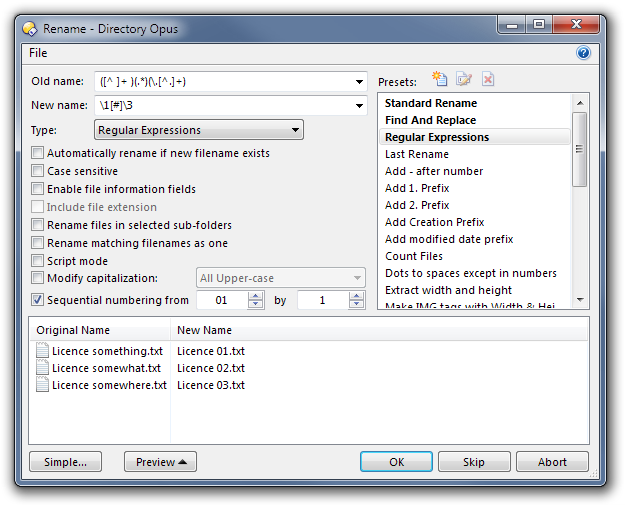Open the Type dropdown set to Regular Expressions
625x505 pixels.
pos(199,130)
